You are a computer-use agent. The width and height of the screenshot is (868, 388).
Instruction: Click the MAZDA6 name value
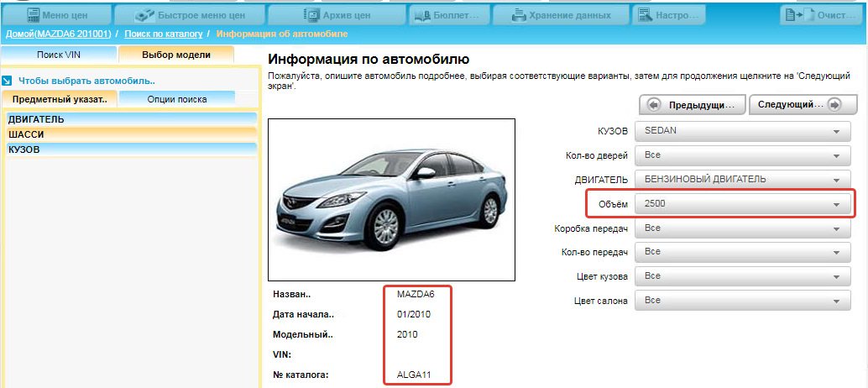click(x=416, y=294)
